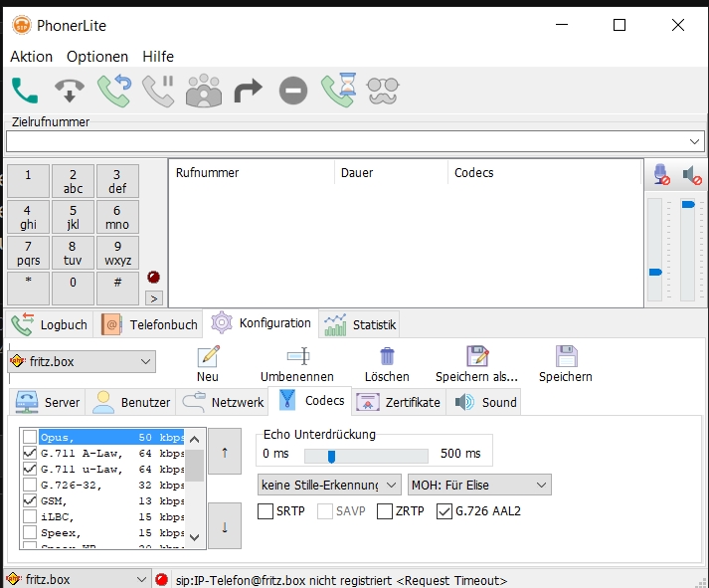The height and width of the screenshot is (588, 709).
Task: Check the SRTP option
Action: 266,511
